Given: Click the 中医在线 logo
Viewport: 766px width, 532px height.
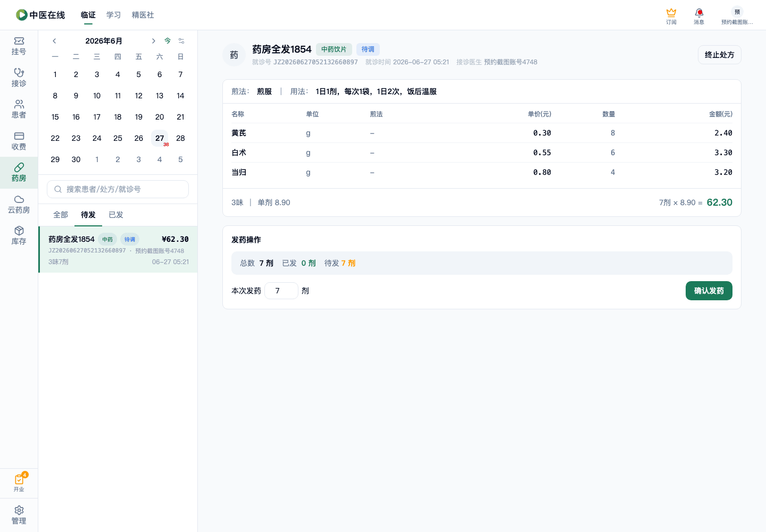Looking at the screenshot, I should coord(40,15).
